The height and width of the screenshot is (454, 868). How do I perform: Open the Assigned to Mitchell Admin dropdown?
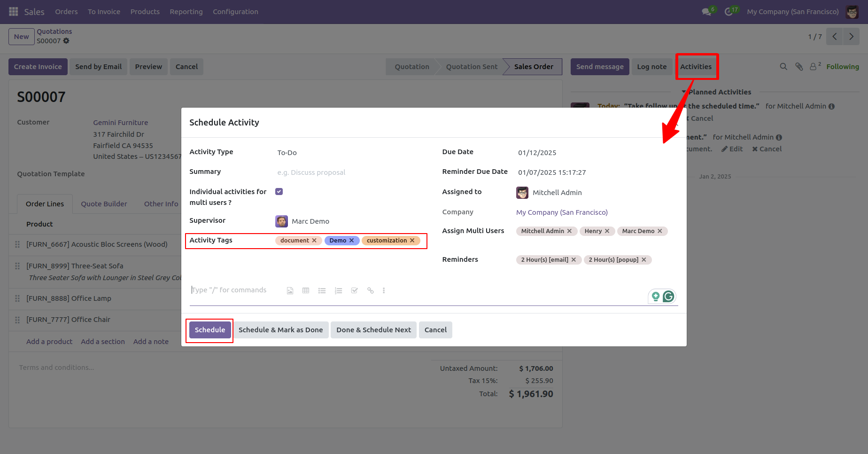click(597, 193)
